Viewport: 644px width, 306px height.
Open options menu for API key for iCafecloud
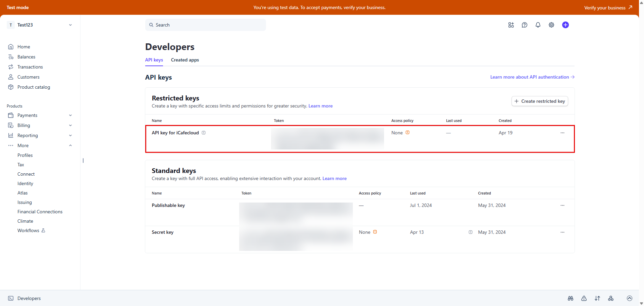[562, 133]
